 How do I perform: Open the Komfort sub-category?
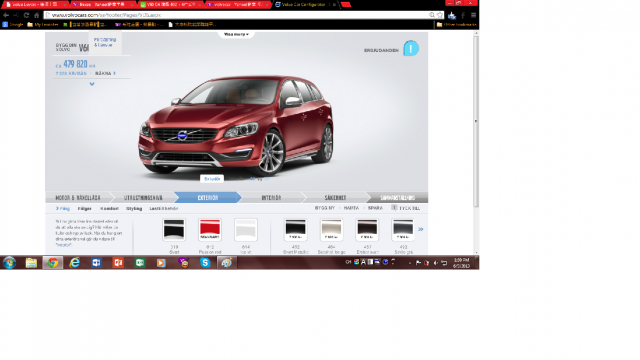pyautogui.click(x=109, y=209)
